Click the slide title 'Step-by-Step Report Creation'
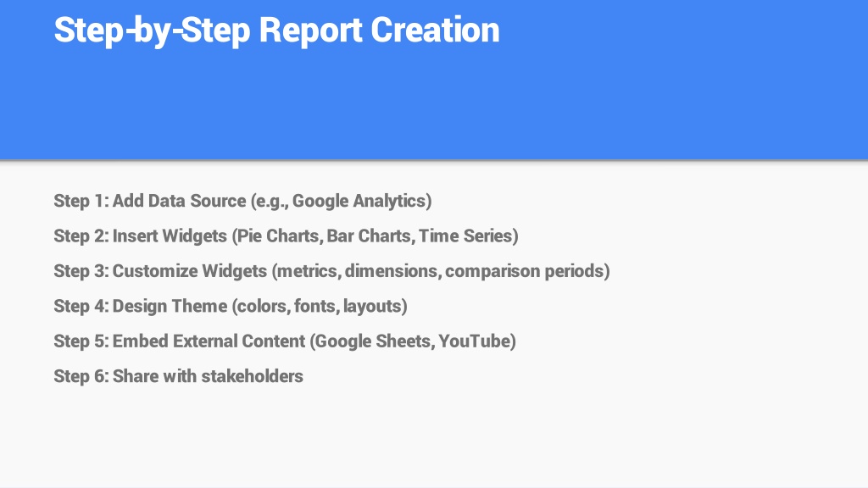This screenshot has height=488, width=868. (277, 30)
